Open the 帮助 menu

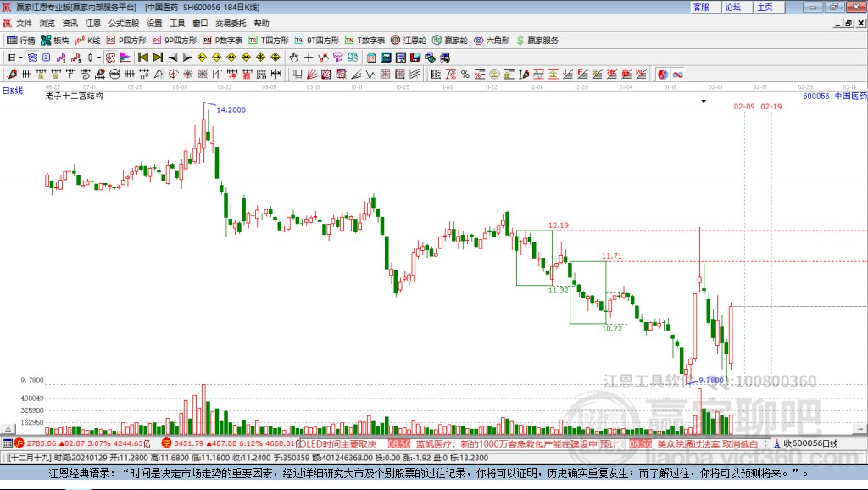pos(261,23)
